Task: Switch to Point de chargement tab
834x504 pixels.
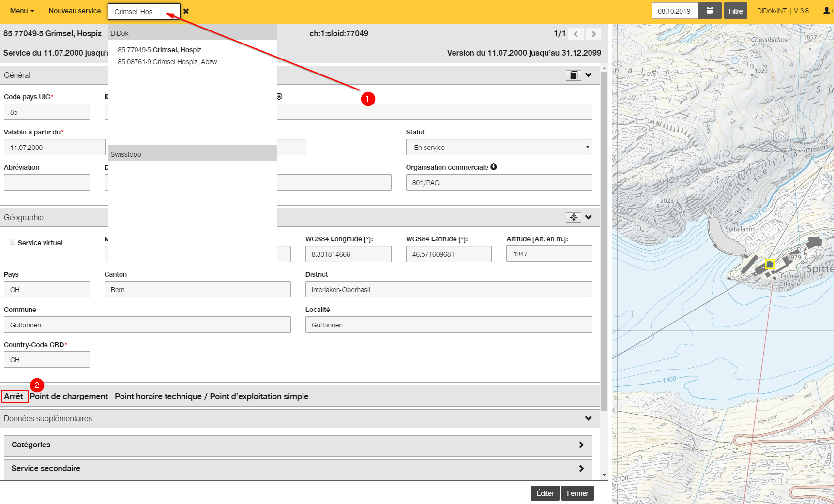Action: 69,396
